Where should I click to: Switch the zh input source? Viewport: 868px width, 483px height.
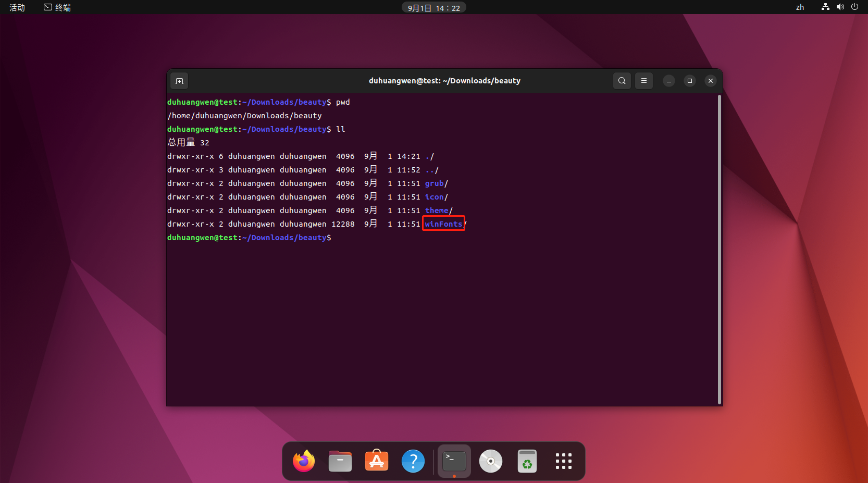(x=800, y=7)
